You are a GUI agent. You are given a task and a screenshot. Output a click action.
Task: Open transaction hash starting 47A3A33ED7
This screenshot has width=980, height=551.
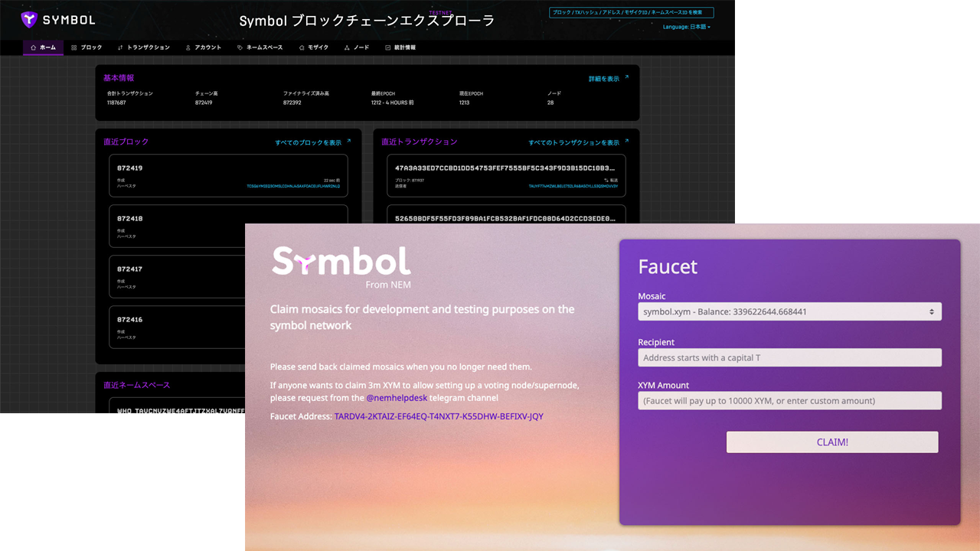[505, 168]
